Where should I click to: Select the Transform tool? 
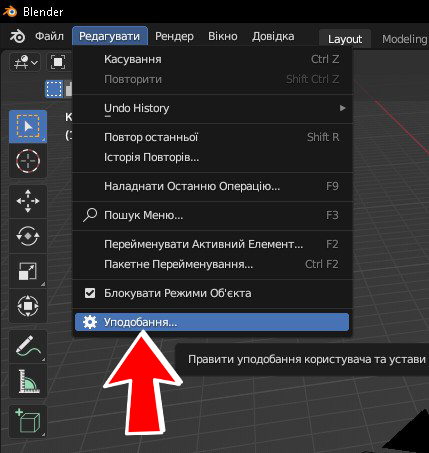[x=28, y=306]
